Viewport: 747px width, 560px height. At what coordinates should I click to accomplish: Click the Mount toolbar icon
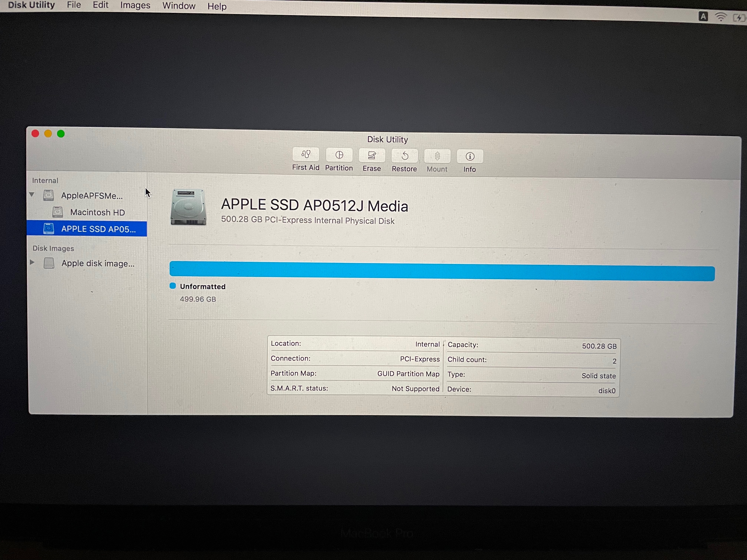click(437, 157)
